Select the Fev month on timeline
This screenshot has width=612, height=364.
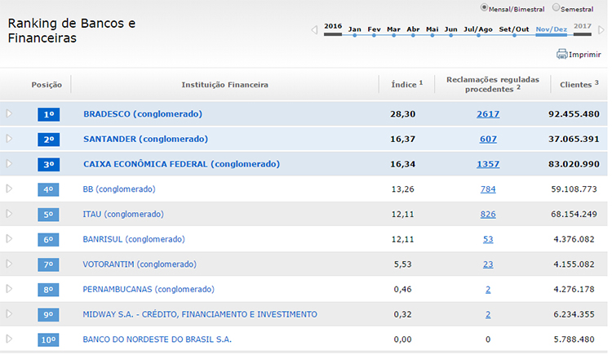click(374, 29)
